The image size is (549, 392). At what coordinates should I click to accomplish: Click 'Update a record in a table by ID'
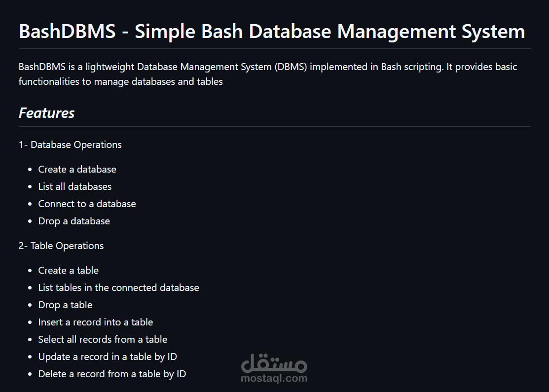108,356
